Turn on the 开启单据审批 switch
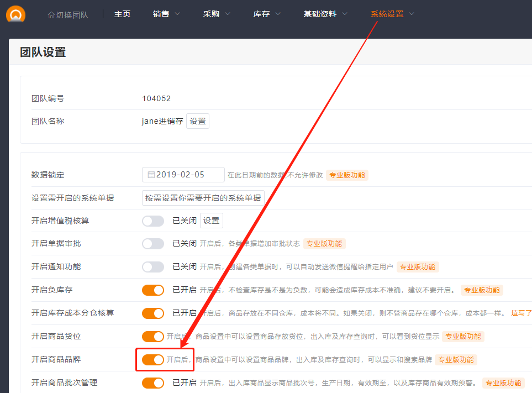 153,244
